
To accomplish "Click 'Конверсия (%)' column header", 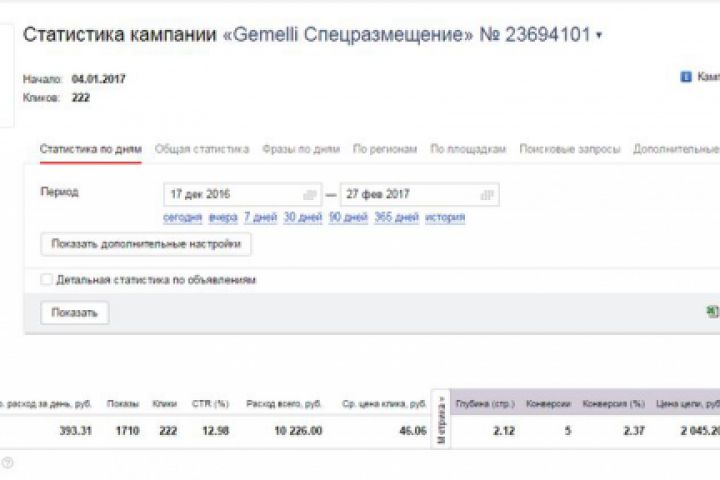I will (x=613, y=404).
